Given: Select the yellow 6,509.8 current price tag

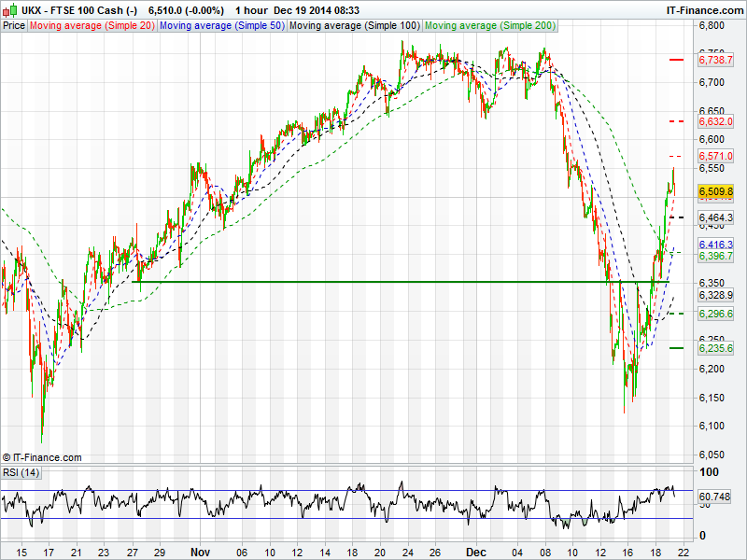Looking at the screenshot, I should tap(715, 190).
